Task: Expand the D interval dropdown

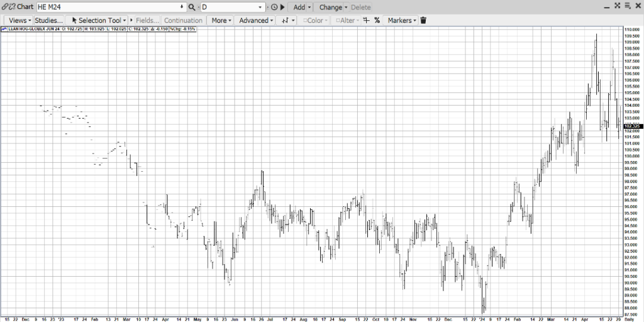Action: [x=261, y=7]
